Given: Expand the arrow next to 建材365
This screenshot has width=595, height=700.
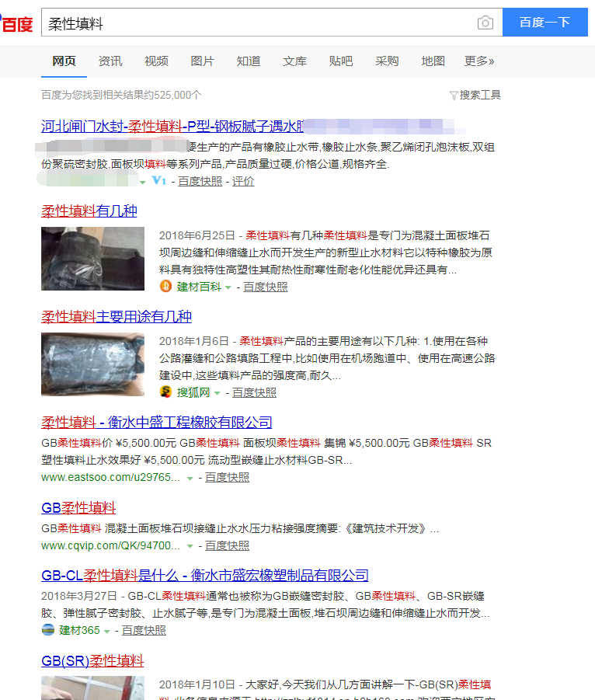Looking at the screenshot, I should 106,632.
